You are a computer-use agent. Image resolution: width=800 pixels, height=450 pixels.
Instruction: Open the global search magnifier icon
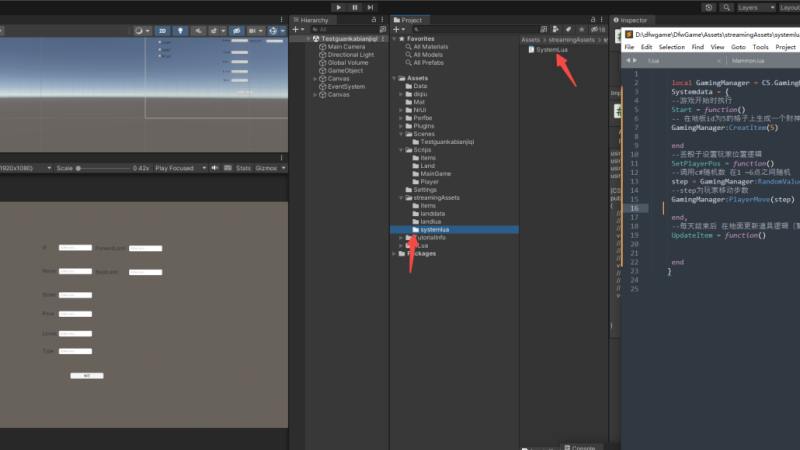[x=727, y=7]
